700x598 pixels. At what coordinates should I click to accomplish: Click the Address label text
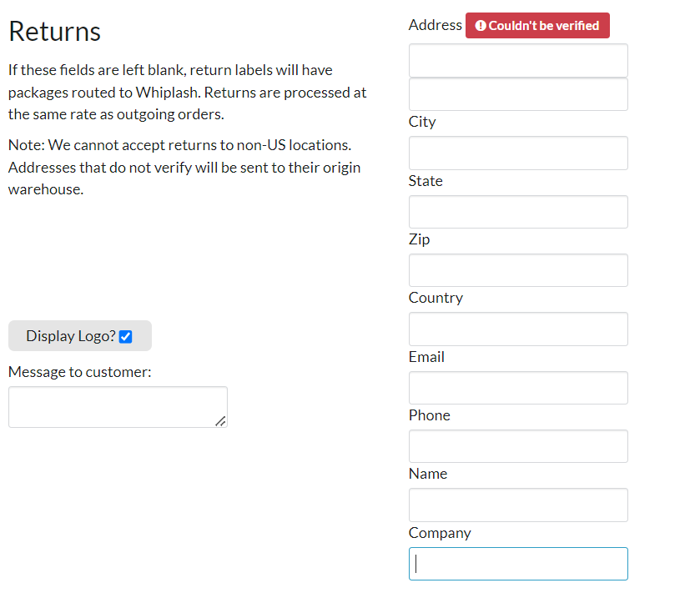tap(436, 25)
